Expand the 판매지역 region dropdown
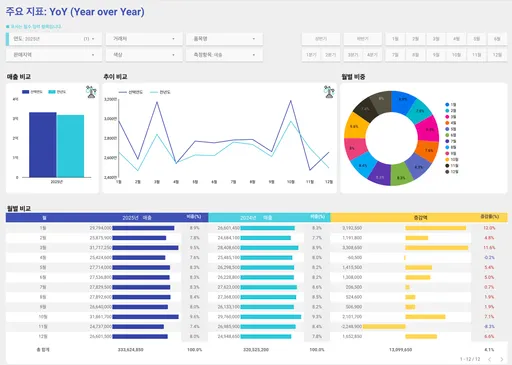The width and height of the screenshot is (512, 365). pos(54,55)
